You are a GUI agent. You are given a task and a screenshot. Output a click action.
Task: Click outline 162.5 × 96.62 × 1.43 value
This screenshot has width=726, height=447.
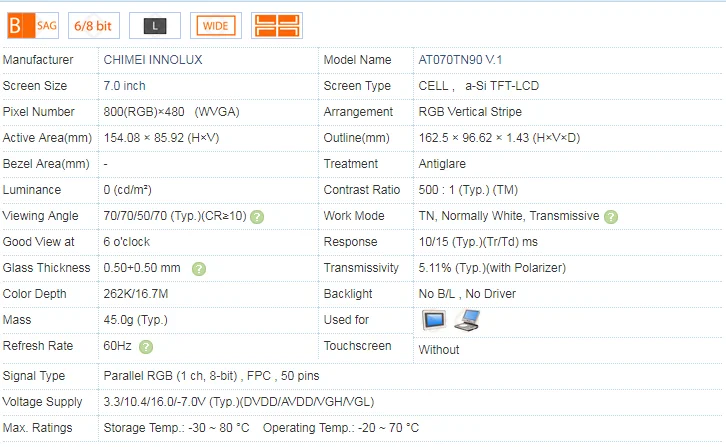point(499,138)
